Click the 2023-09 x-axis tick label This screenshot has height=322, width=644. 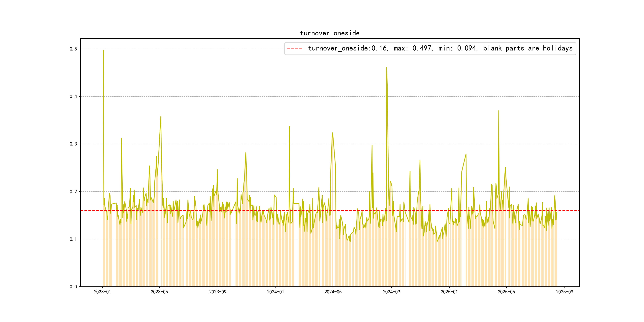[217, 292]
